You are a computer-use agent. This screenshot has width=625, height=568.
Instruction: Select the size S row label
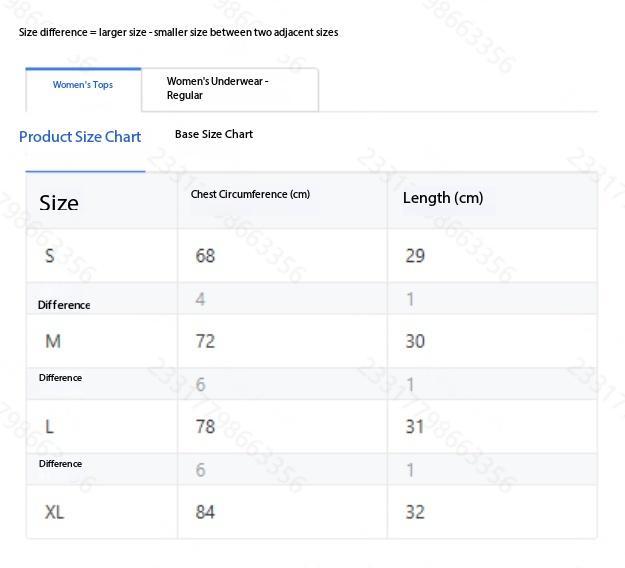[x=50, y=256]
